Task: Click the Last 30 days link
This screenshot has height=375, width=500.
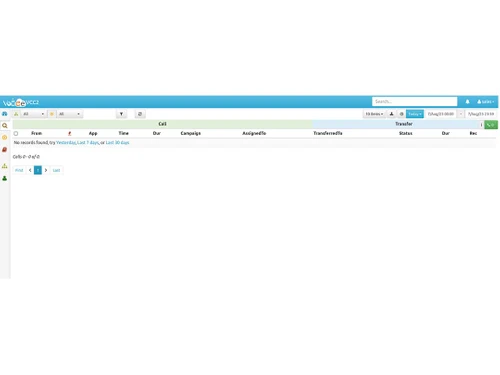Action: point(117,143)
